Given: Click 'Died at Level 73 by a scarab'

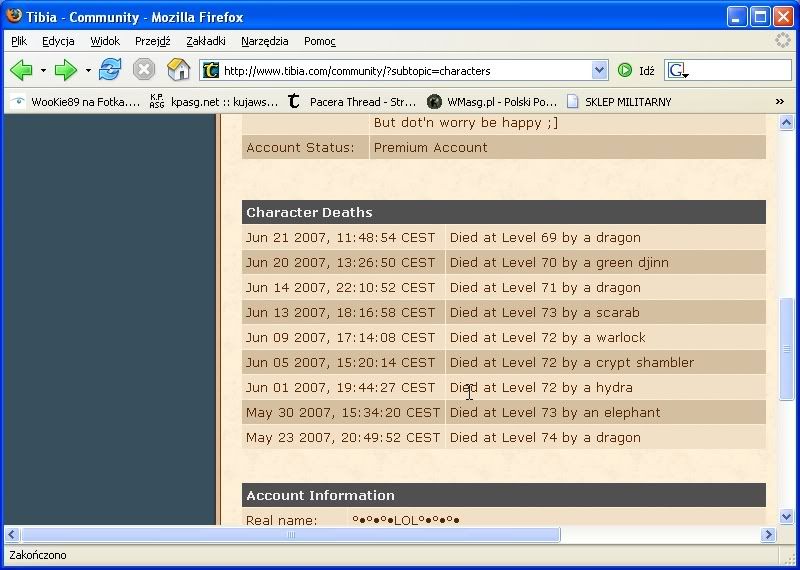Looking at the screenshot, I should (544, 313).
